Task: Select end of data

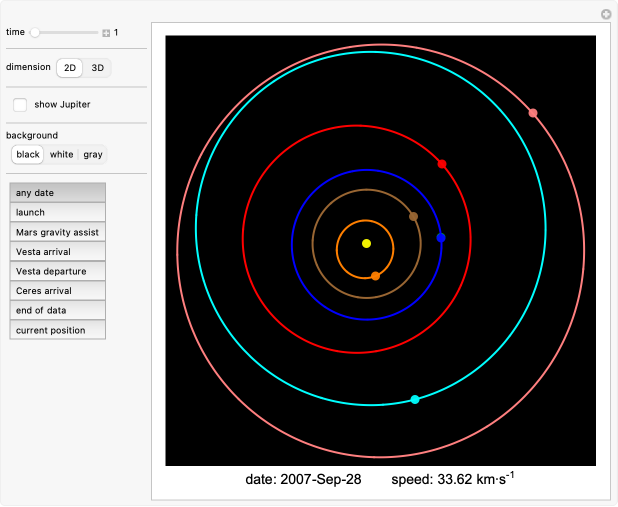Action: pos(57,311)
